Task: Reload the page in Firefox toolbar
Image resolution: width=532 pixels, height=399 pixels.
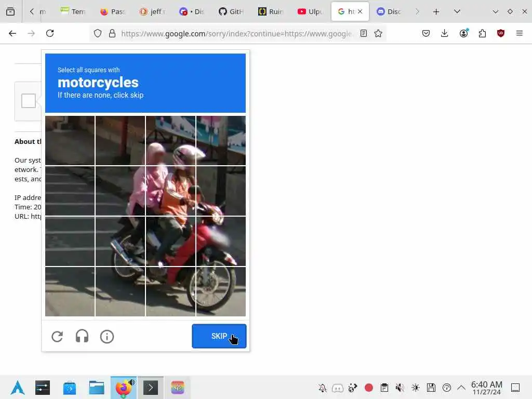Action: pyautogui.click(x=50, y=33)
